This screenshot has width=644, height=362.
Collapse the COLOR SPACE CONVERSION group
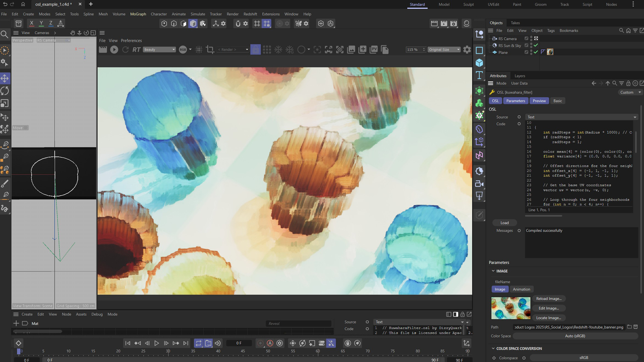(493, 348)
